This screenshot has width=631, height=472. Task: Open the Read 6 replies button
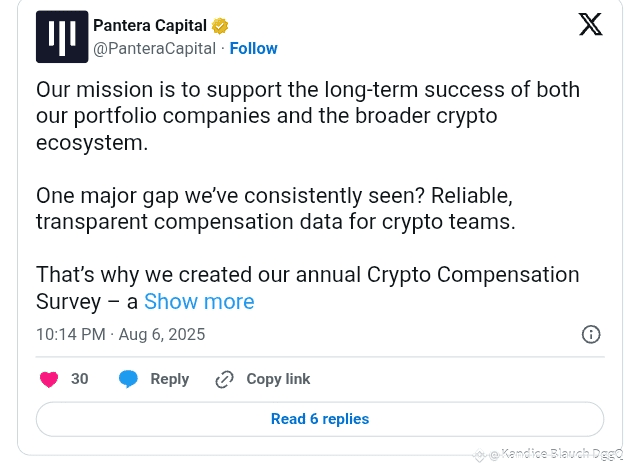click(x=320, y=419)
